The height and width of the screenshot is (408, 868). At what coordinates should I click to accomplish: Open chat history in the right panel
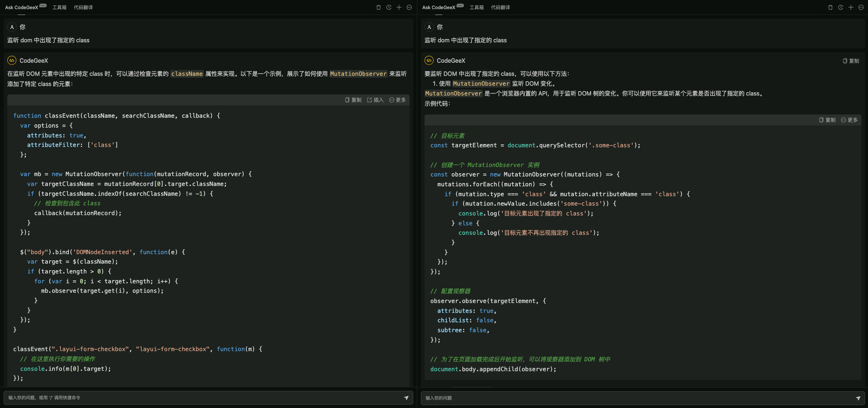[x=841, y=7]
